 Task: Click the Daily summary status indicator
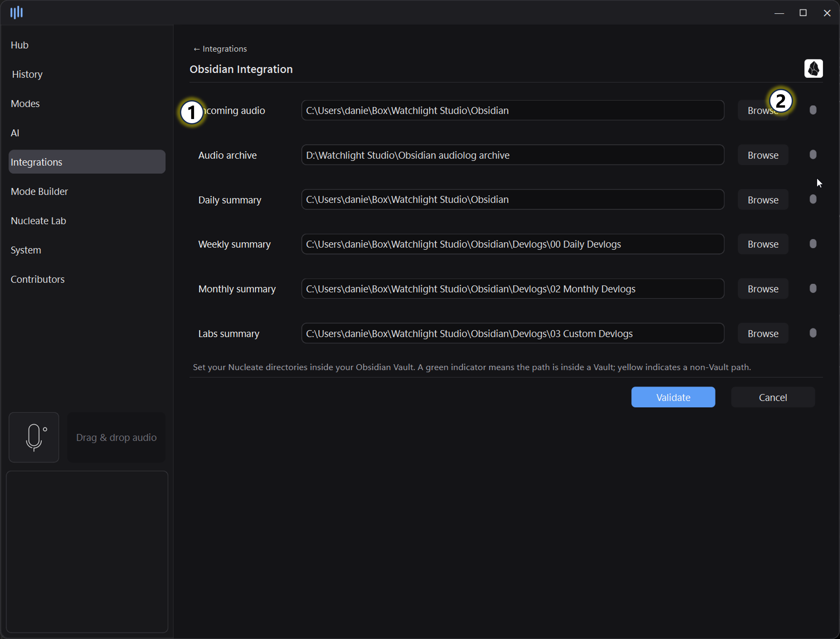point(813,199)
